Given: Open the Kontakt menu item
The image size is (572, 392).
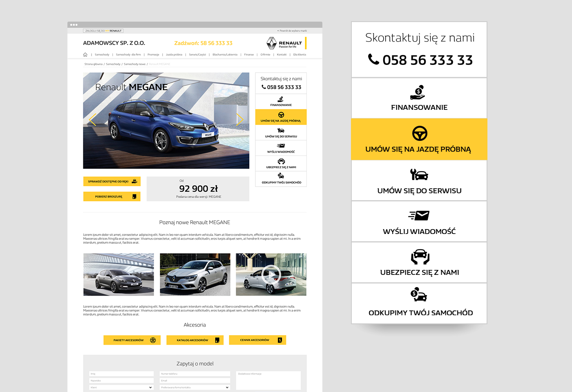Looking at the screenshot, I should [282, 55].
